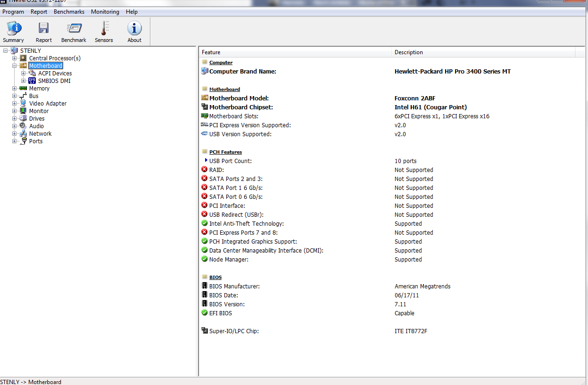Screen dimensions: 588x385
Task: Click the About info icon
Action: tap(134, 29)
